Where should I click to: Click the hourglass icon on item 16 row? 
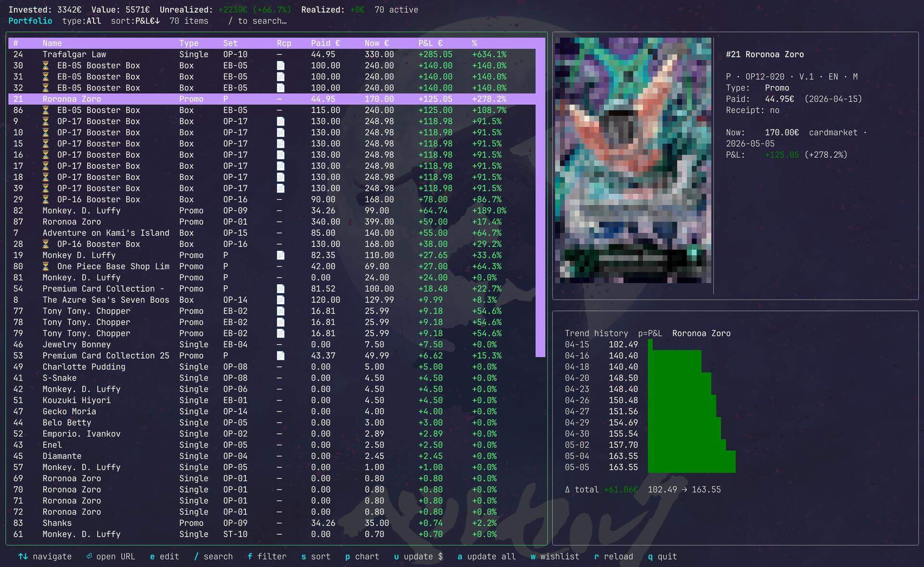click(x=46, y=155)
